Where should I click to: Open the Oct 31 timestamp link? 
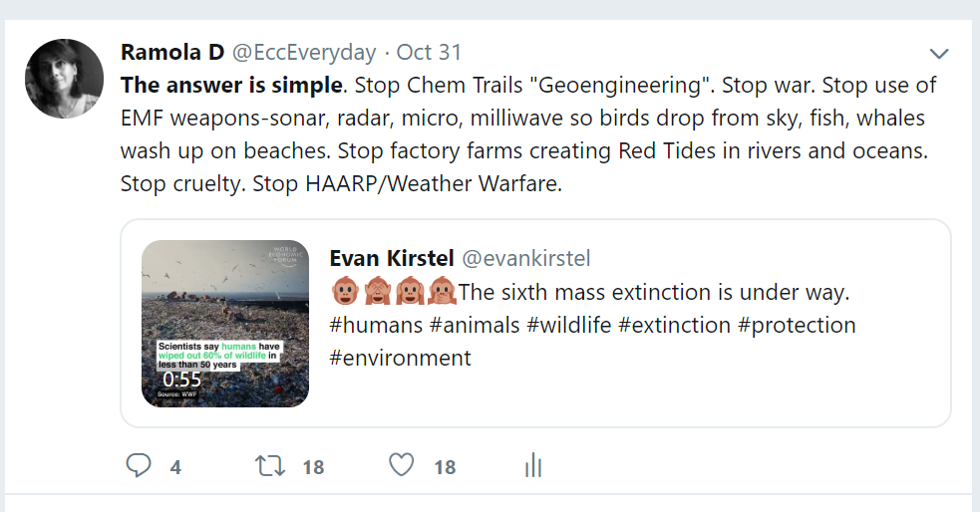429,52
